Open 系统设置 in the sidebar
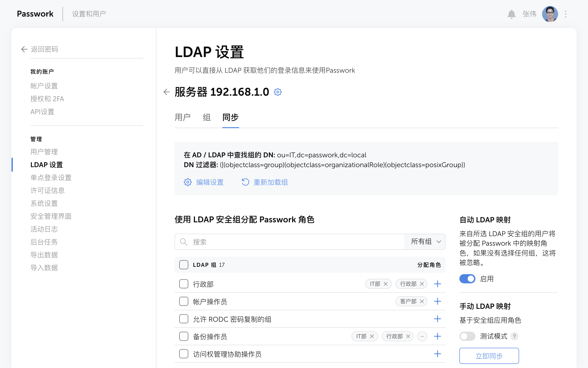This screenshot has height=368, width=588. pyautogui.click(x=44, y=204)
